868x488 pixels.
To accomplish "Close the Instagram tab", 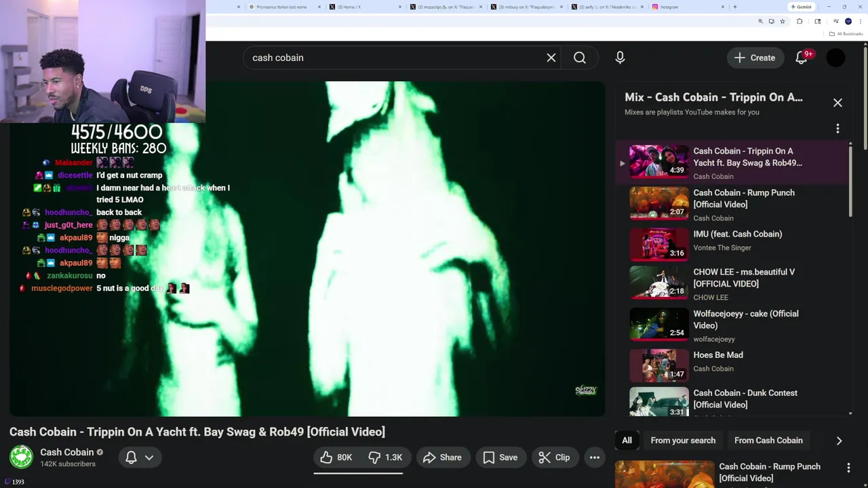I will 723,7.
